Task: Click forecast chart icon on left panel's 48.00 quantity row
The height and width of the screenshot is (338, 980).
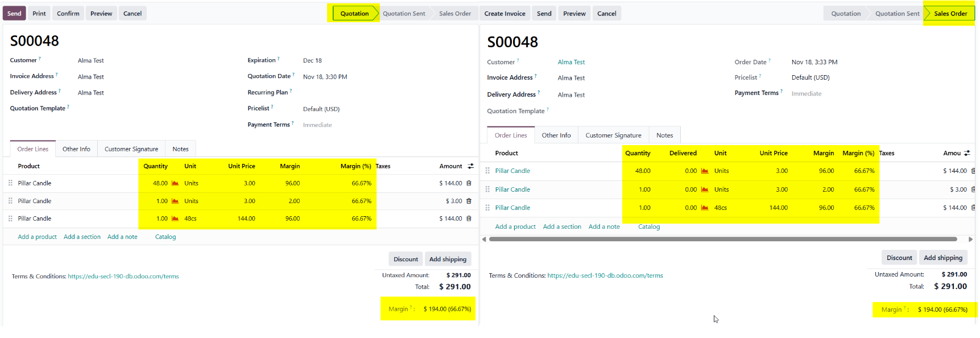Action: click(x=175, y=183)
